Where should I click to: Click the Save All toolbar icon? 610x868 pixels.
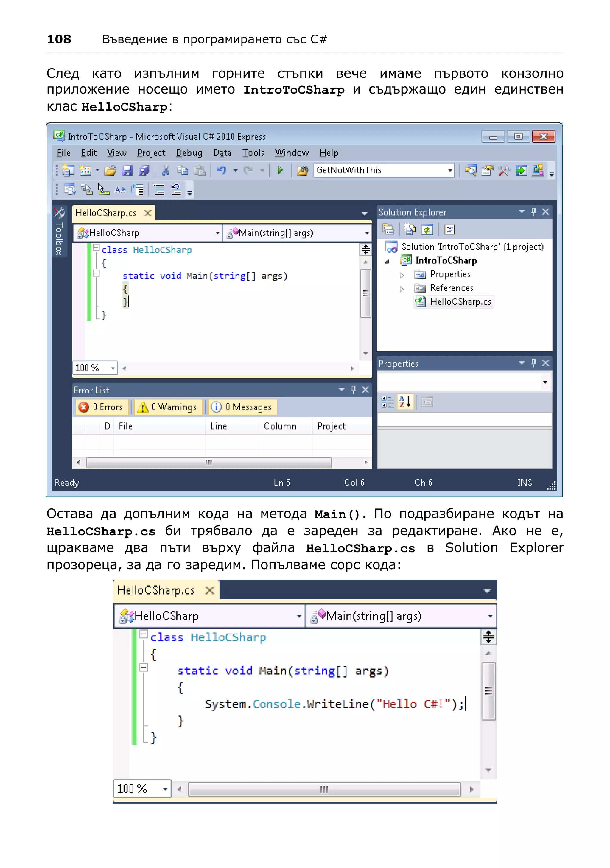click(144, 170)
